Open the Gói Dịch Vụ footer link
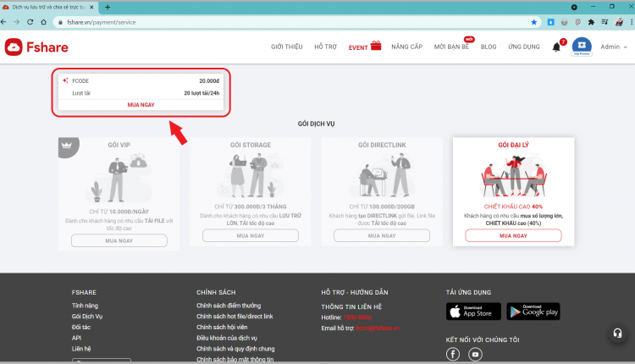The image size is (635, 364). coord(87,317)
